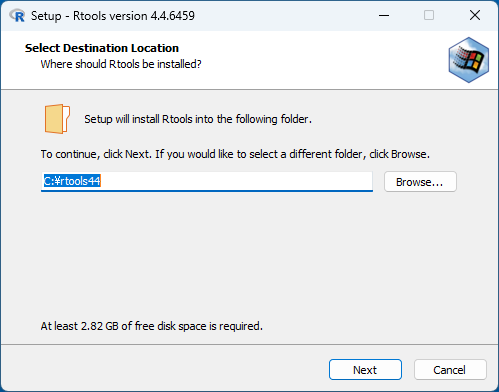Click the title text Setup - Rtools version 4.4.6459
The width and height of the screenshot is (499, 392).
tap(113, 16)
